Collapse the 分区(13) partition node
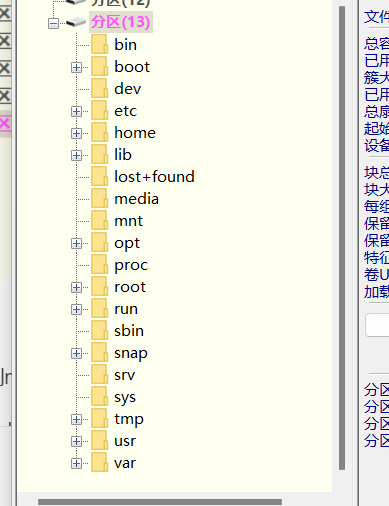This screenshot has height=506, width=389. click(53, 23)
